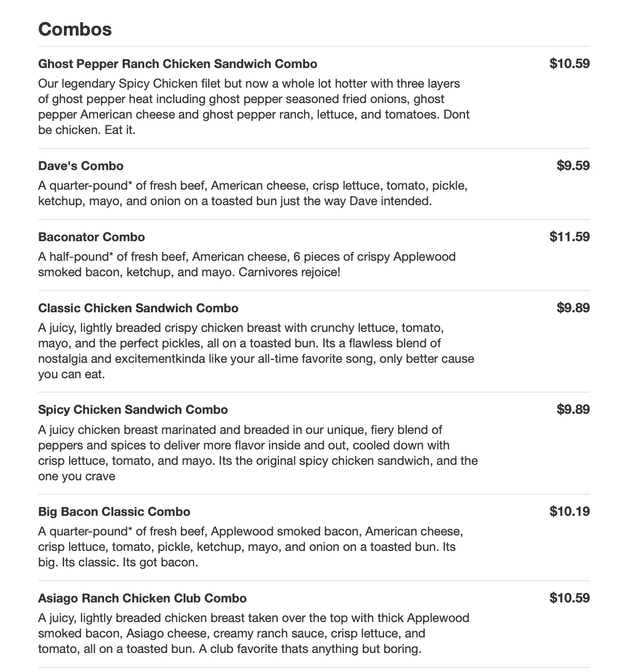Image resolution: width=638 pixels, height=672 pixels.
Task: Click the Dave's Combo description paragraph
Action: [x=253, y=193]
